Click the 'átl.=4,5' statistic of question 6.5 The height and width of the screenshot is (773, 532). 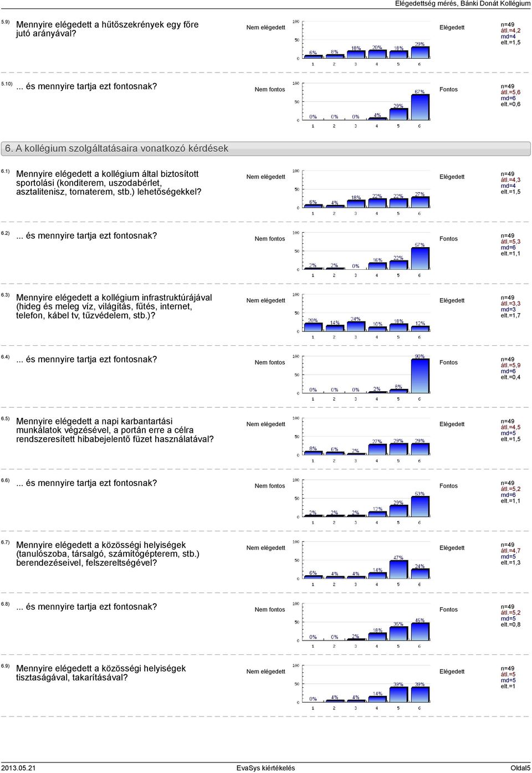[x=510, y=427]
